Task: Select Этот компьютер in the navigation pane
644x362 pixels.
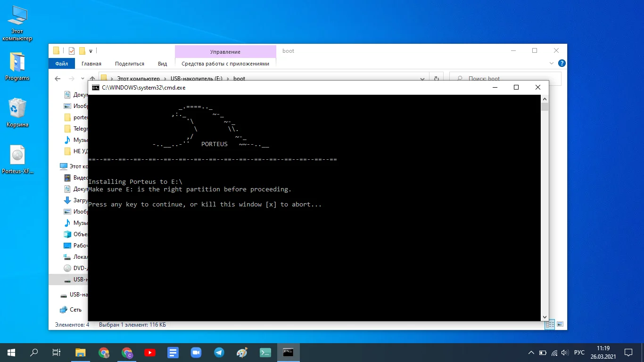Action: coord(74,166)
